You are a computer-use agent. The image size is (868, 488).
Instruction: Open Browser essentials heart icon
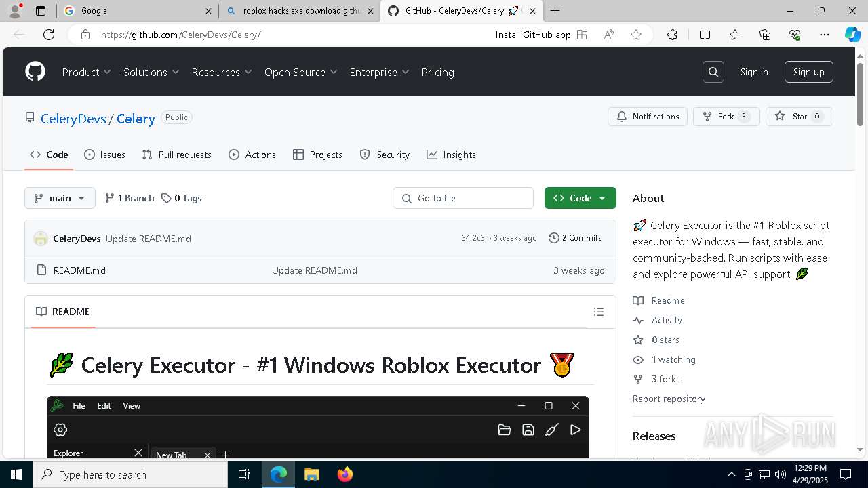(795, 35)
